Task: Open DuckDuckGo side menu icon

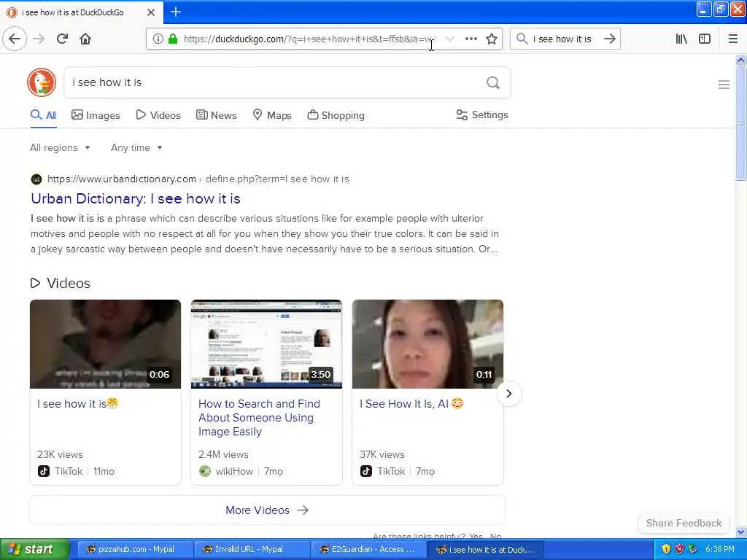Action: 724,85
